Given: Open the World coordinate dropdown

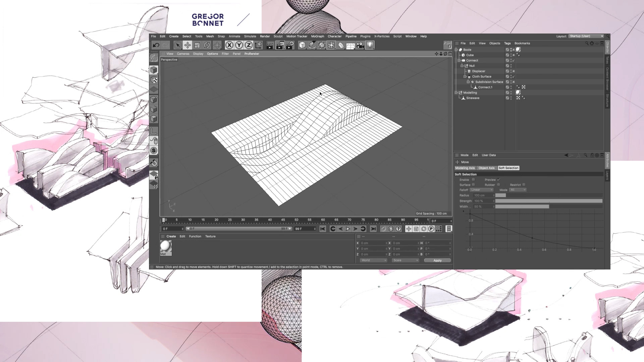Looking at the screenshot, I should [x=374, y=260].
